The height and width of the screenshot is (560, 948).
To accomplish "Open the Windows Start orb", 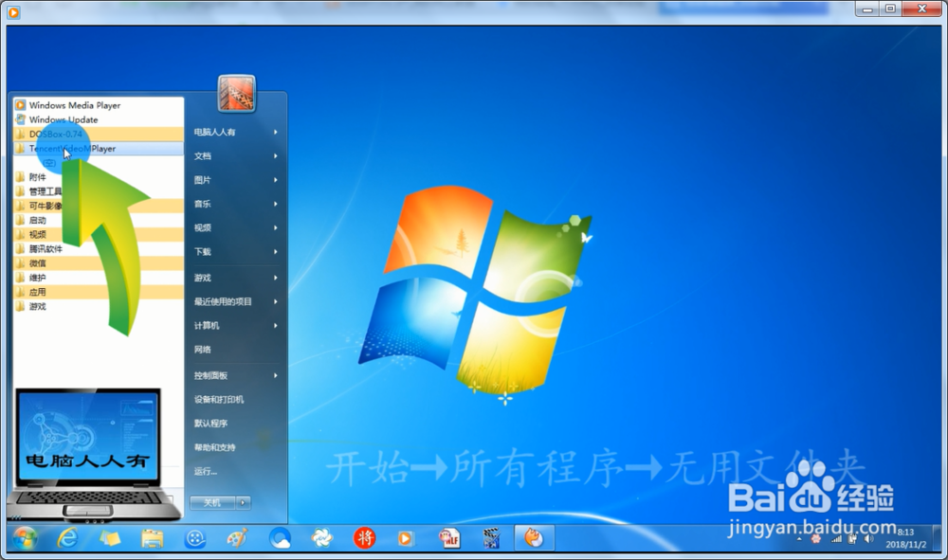I will [x=25, y=537].
